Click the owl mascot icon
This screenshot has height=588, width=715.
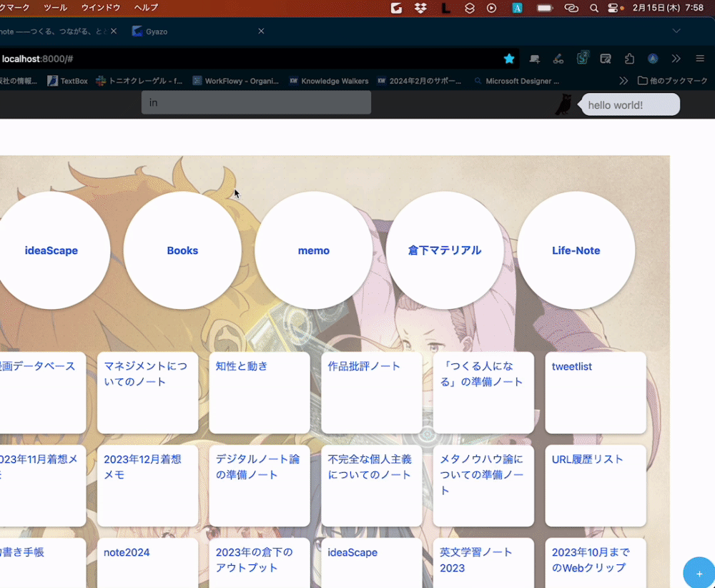[x=563, y=104]
